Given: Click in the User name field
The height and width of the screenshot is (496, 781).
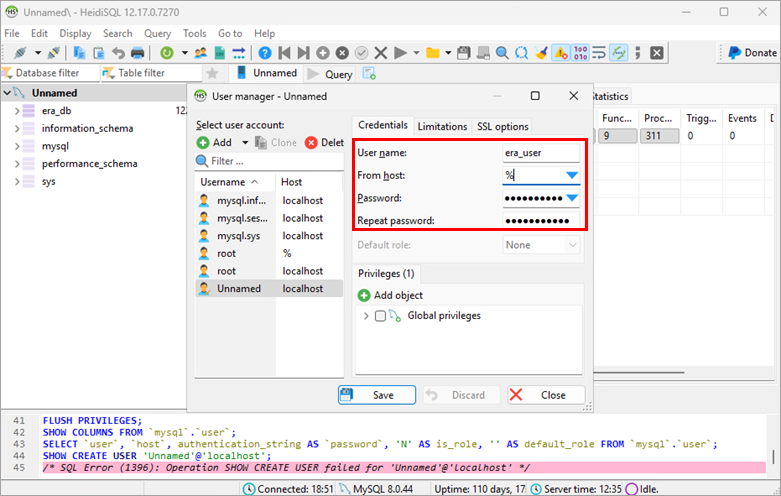Looking at the screenshot, I should (541, 153).
